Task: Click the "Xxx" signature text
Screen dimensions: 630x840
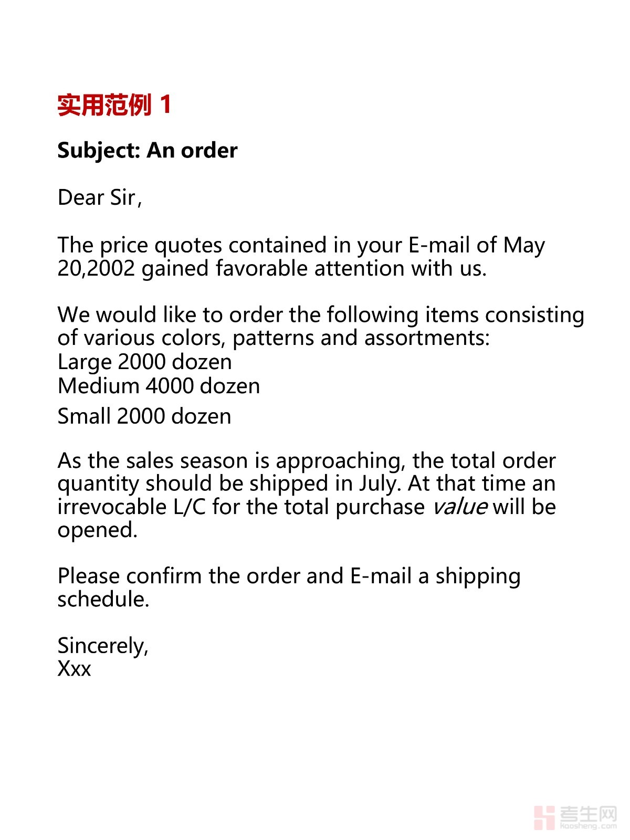Action: pos(74,669)
